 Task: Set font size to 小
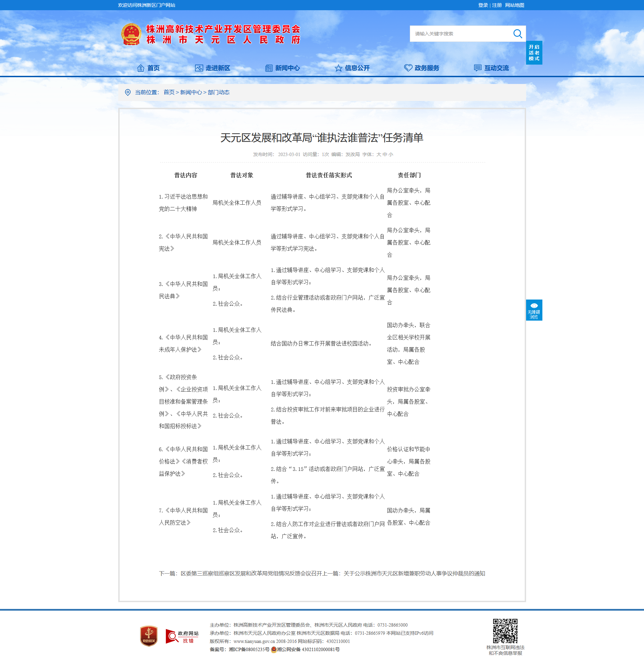pos(391,154)
